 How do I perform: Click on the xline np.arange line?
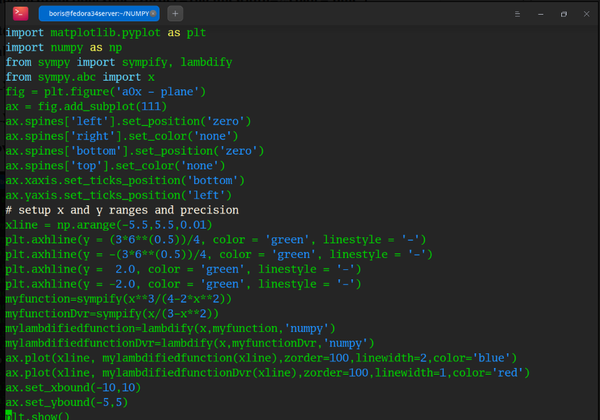click(109, 225)
